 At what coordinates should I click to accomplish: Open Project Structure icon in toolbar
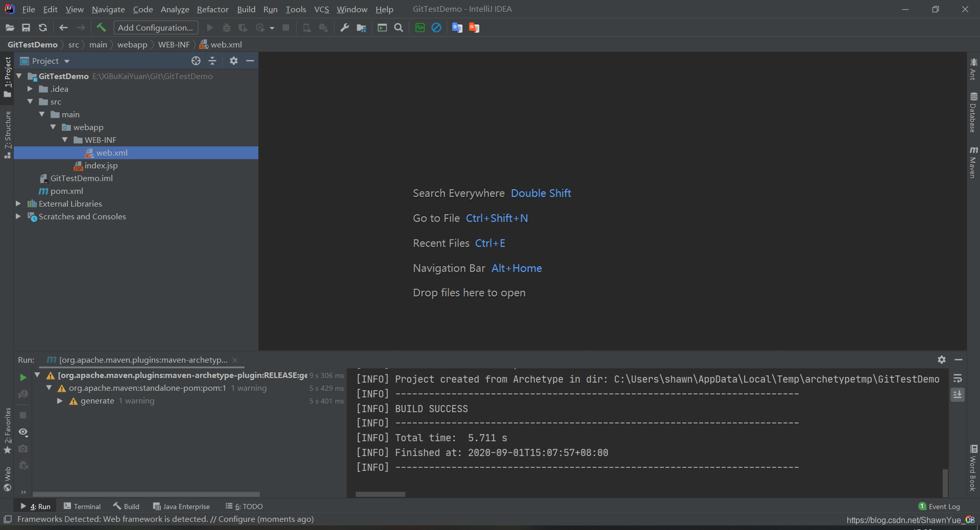[361, 28]
